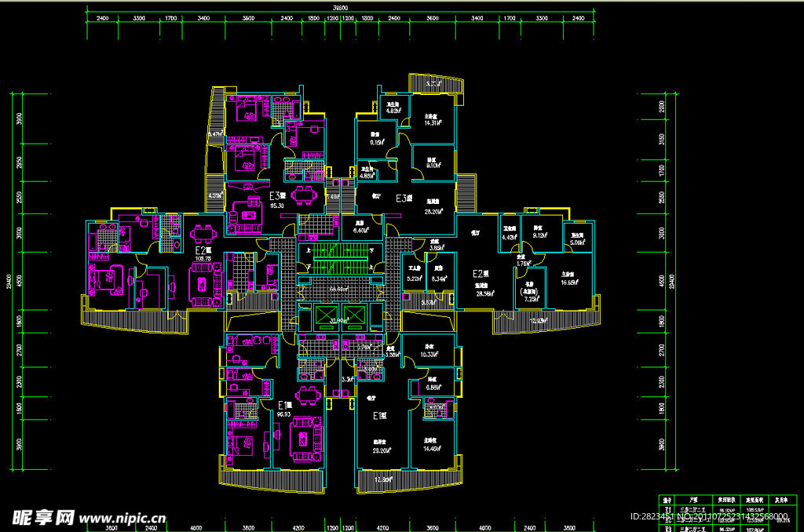Select the right elevator car symbol
804x532 pixels.
click(354, 315)
